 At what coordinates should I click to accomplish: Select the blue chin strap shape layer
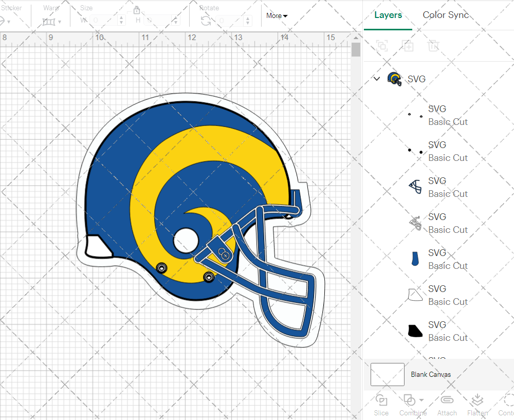tap(415, 259)
